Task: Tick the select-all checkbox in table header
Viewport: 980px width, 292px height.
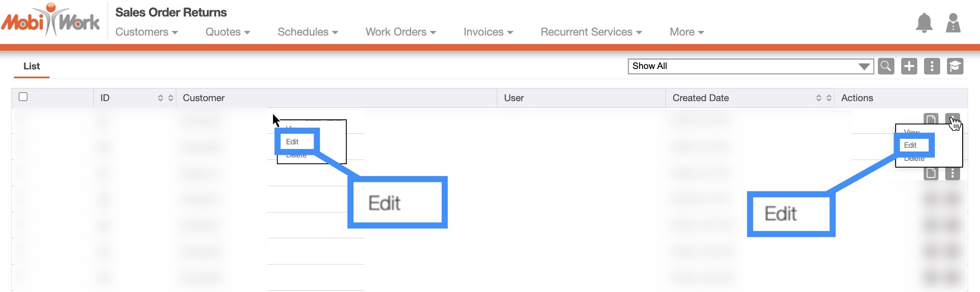Action: (23, 97)
